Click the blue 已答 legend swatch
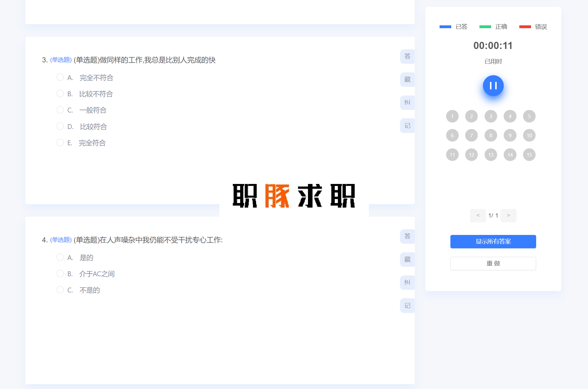The height and width of the screenshot is (389, 588). [x=445, y=27]
